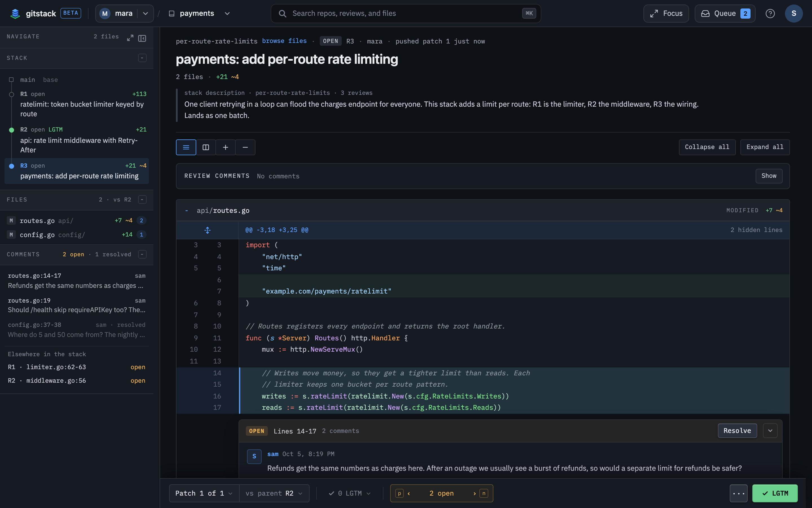Open Patch 1 of 1 selector
This screenshot has height=508, width=812.
(x=204, y=493)
